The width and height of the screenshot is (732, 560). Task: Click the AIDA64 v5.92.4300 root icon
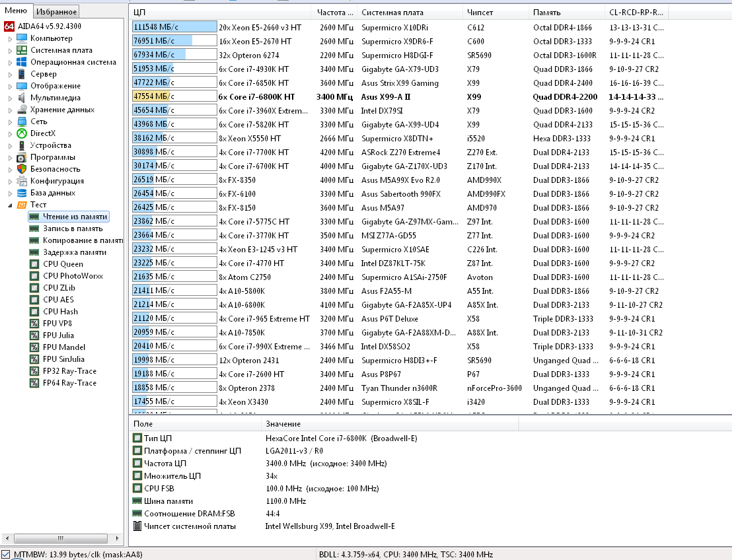[x=9, y=26]
